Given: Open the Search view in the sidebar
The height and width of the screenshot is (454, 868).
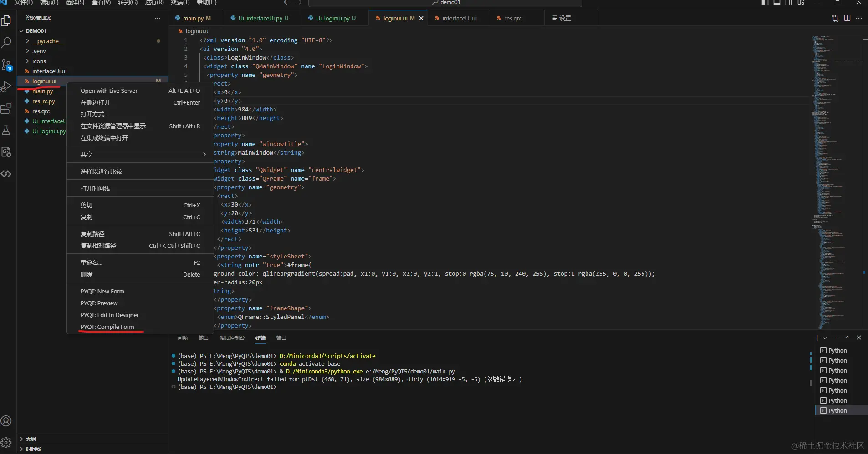Looking at the screenshot, I should (7, 43).
